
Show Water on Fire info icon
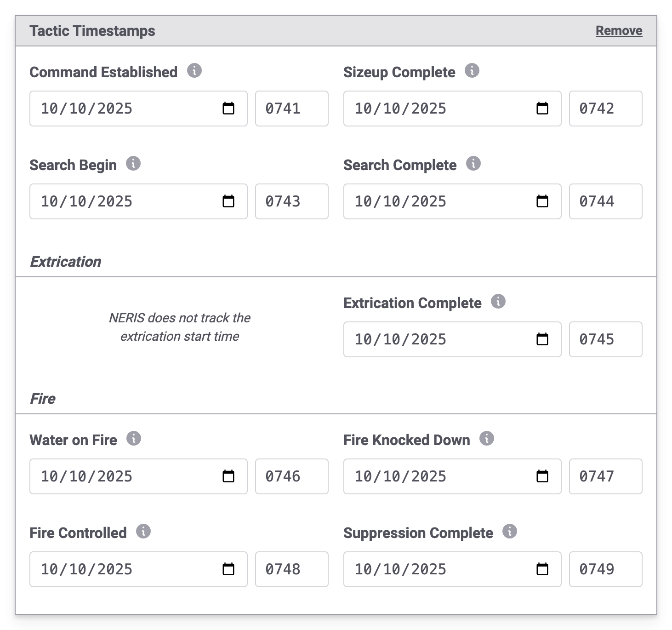coord(134,439)
